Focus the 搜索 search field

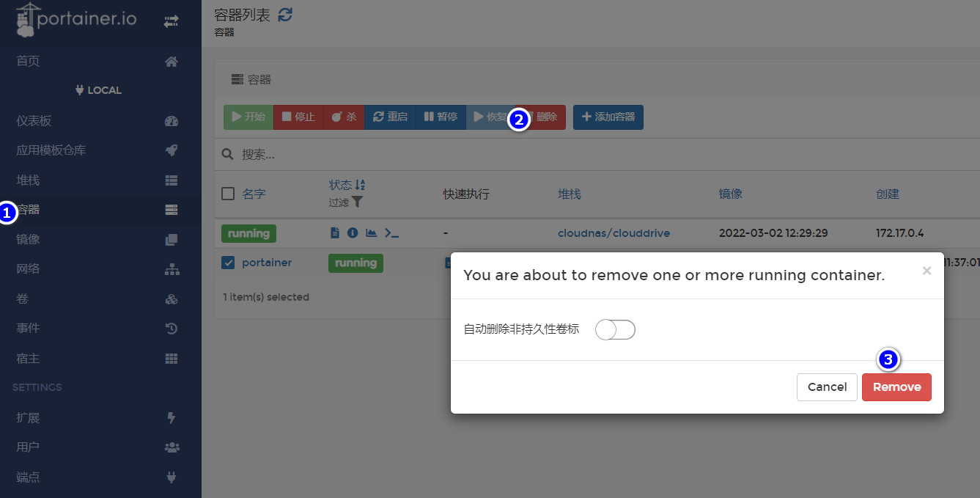click(x=601, y=155)
